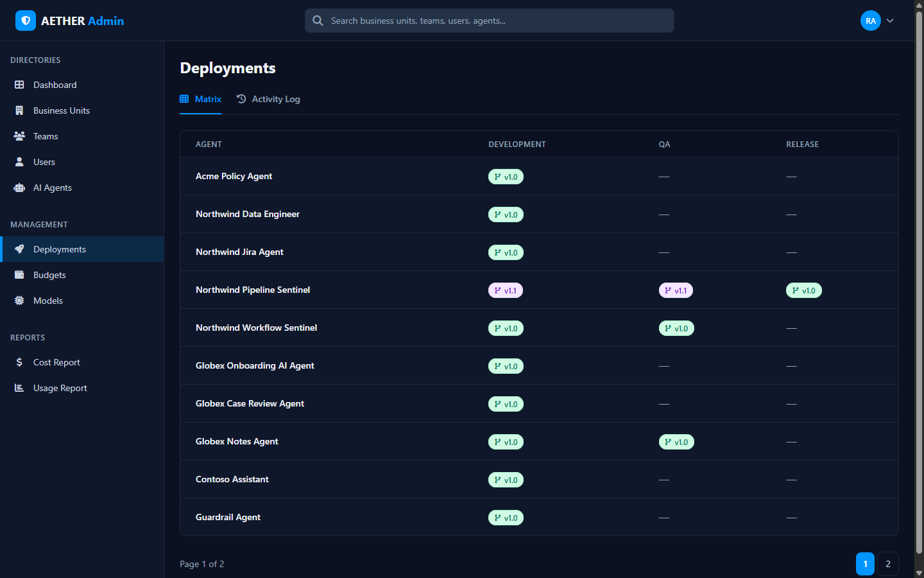Open Budgets page
The height and width of the screenshot is (578, 924).
[82, 275]
